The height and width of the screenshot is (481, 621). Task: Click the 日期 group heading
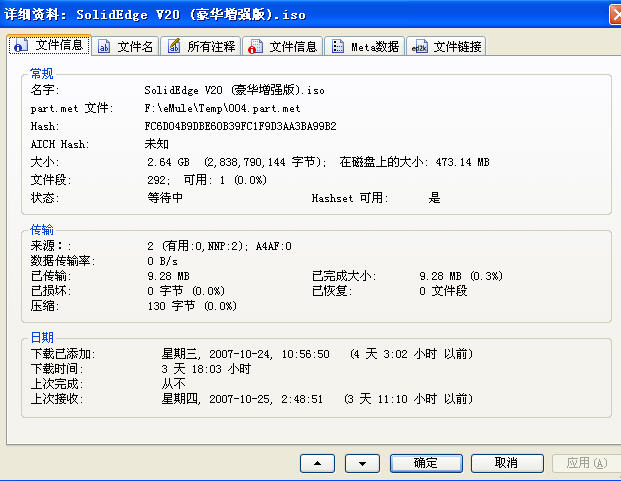pos(42,337)
